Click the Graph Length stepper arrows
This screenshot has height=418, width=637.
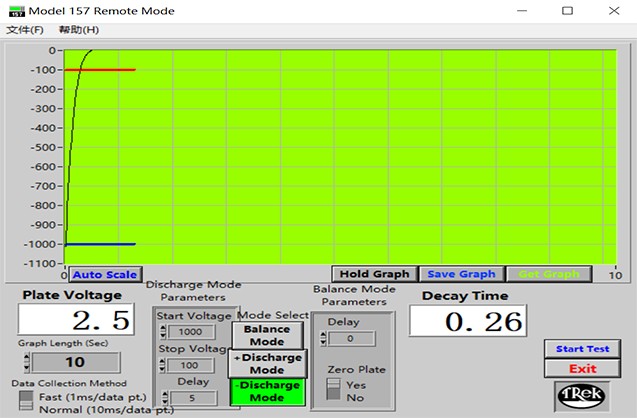pyautogui.click(x=25, y=362)
